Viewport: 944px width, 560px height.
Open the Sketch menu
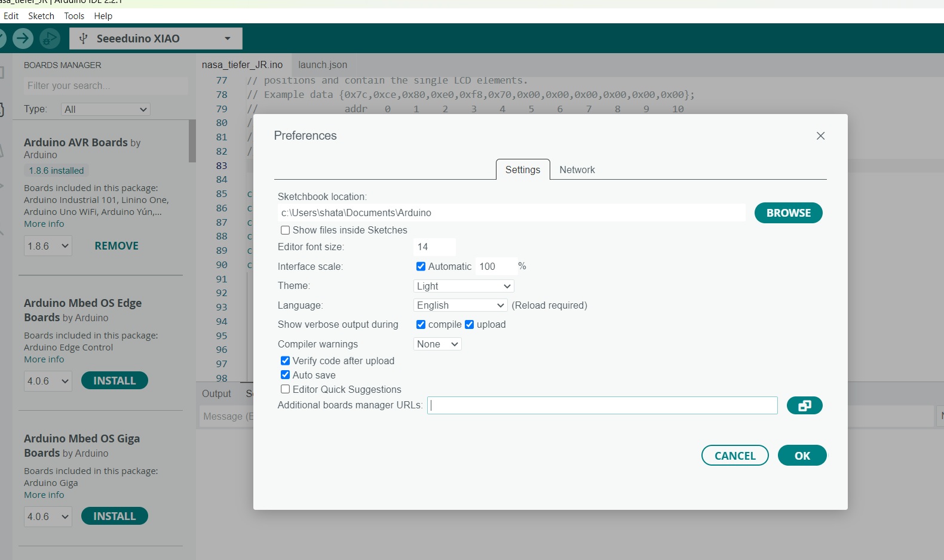coord(41,16)
